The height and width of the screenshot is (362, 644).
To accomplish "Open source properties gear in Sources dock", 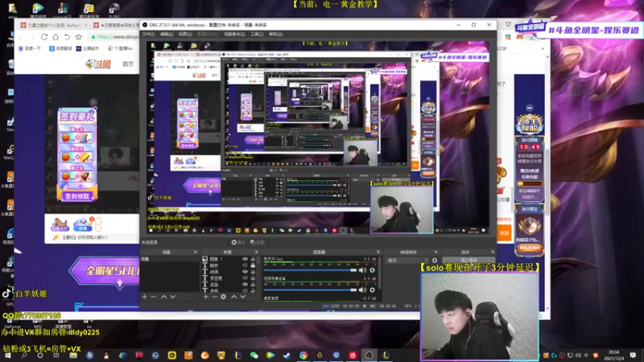I will 224,296.
